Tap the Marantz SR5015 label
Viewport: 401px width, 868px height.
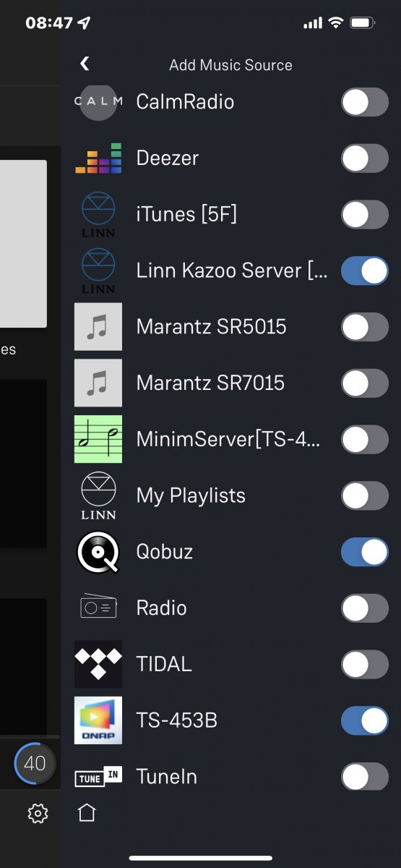click(x=211, y=327)
